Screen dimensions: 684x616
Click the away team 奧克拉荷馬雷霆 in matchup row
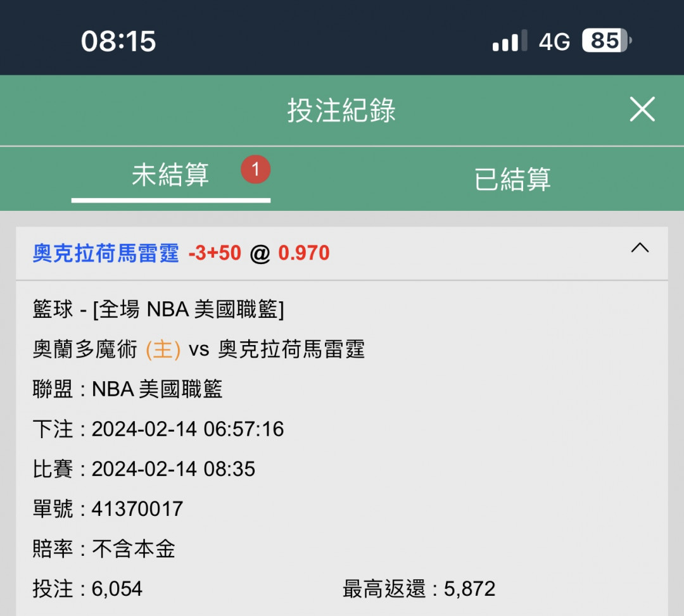(291, 349)
